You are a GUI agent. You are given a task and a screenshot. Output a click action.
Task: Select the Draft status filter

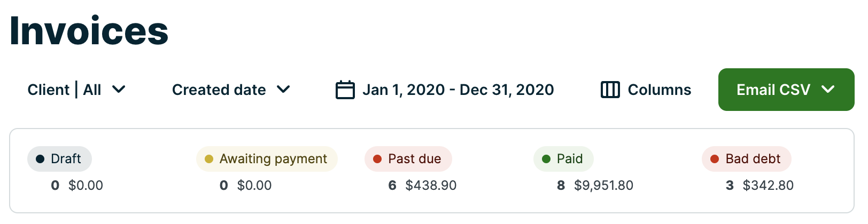[60, 159]
